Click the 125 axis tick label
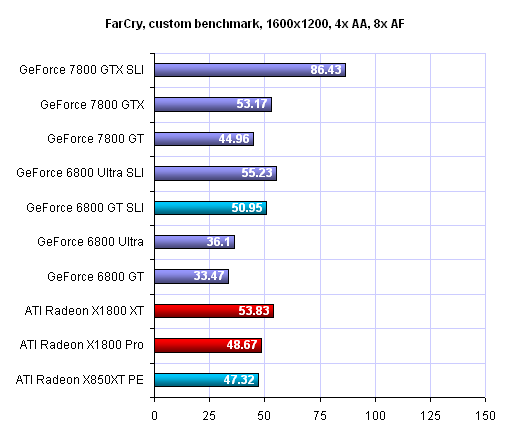Screen dimensions: 511x441 pos(430,416)
